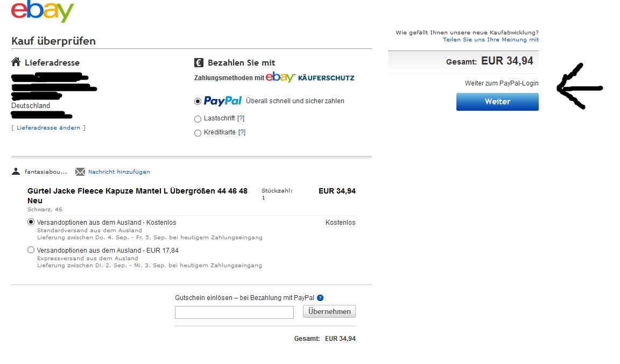620x364 pixels.
Task: Open the [?] help beside Kreditkarte
Action: click(x=242, y=132)
